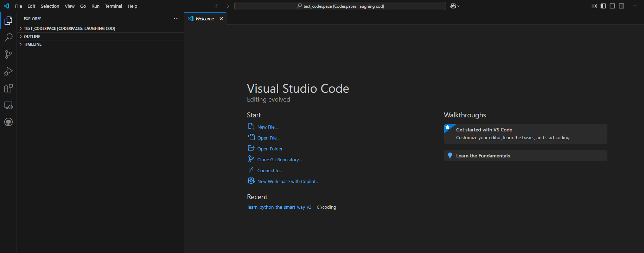Click the lightbulb icon on Learn the Fundamentals
This screenshot has width=644, height=253.
450,156
